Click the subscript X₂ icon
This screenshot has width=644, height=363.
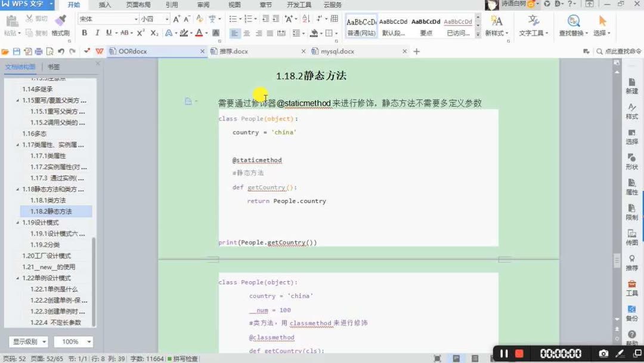[x=154, y=33]
